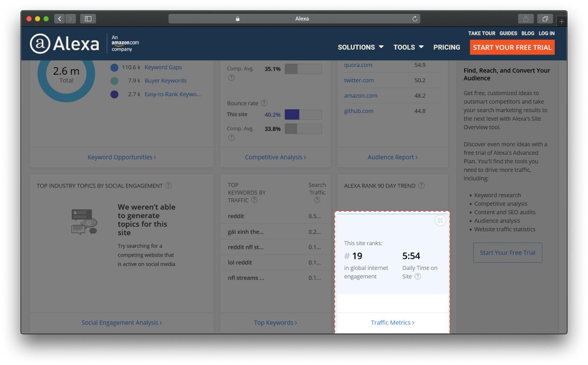Open Audience Report link

(x=393, y=157)
